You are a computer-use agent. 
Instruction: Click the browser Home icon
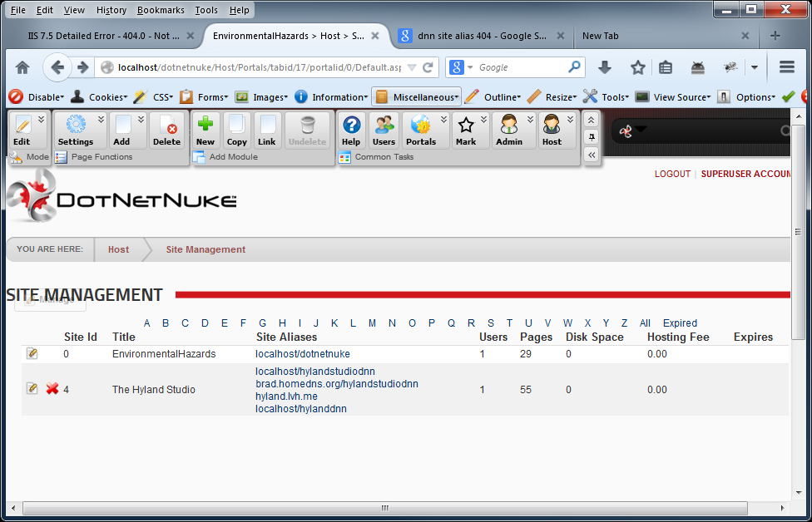point(22,67)
